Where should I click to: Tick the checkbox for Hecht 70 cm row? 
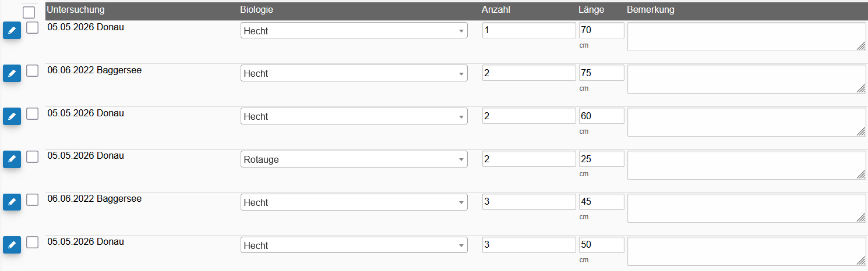(x=33, y=28)
